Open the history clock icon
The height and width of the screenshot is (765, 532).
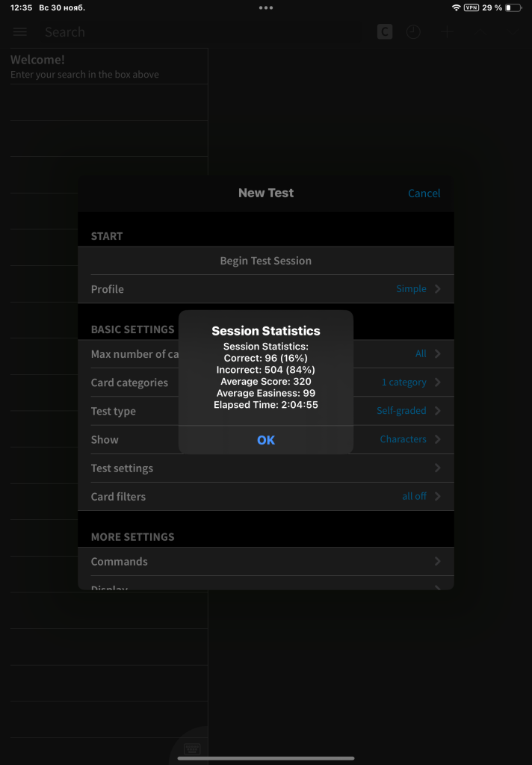coord(413,32)
